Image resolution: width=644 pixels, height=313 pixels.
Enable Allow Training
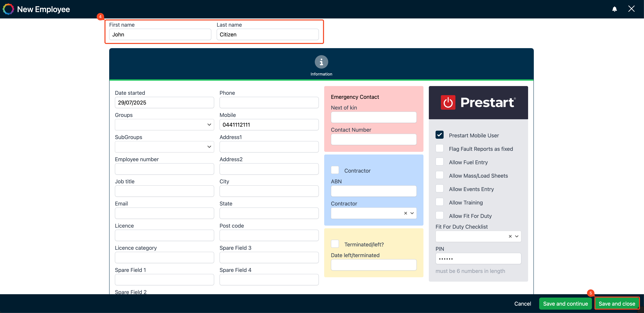tap(440, 202)
